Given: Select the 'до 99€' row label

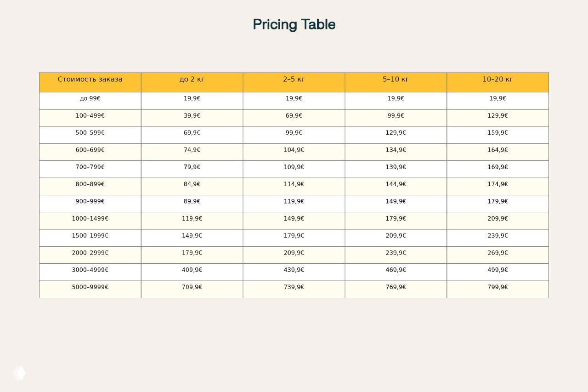Looking at the screenshot, I should click(x=90, y=99).
